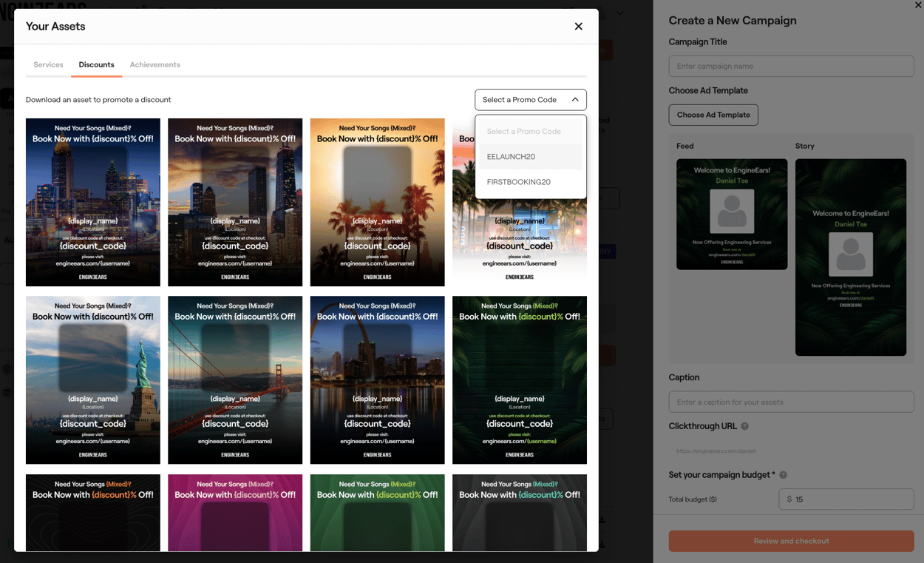The image size is (924, 563).
Task: Switch to the Services tab
Action: click(48, 65)
